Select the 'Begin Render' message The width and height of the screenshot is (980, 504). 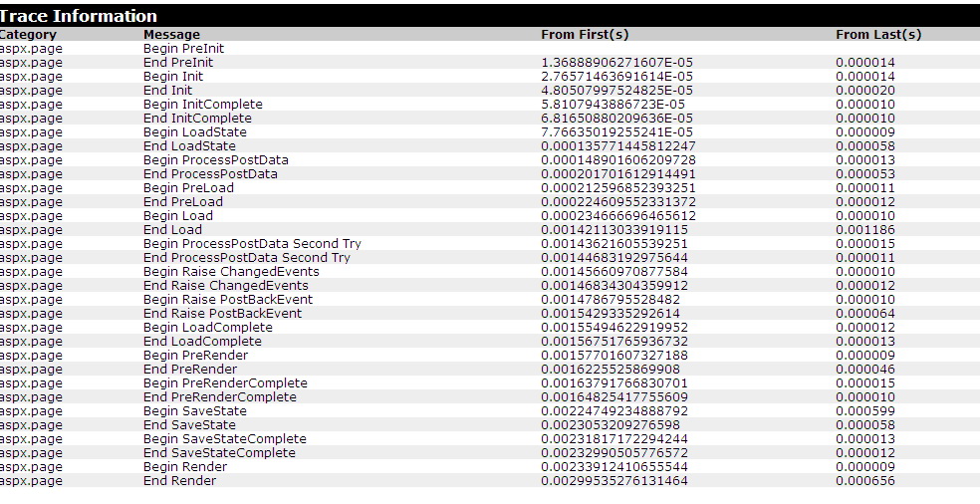[x=185, y=466]
